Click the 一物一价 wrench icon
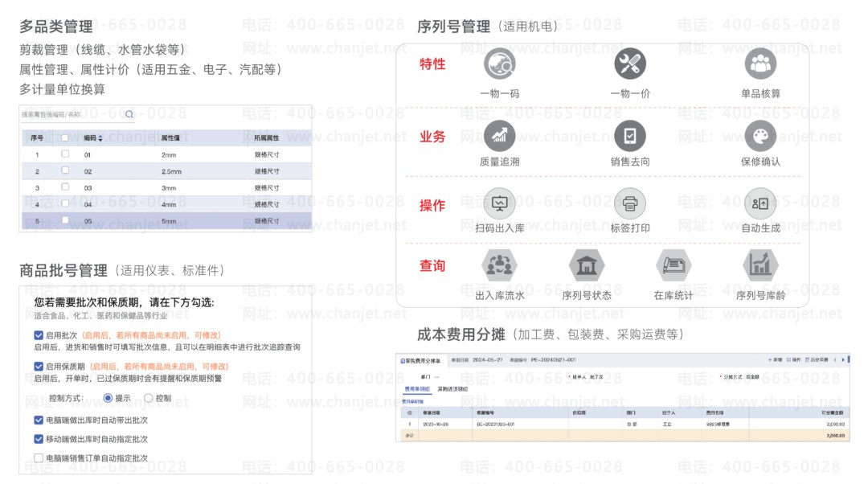The width and height of the screenshot is (868, 484). 630,64
